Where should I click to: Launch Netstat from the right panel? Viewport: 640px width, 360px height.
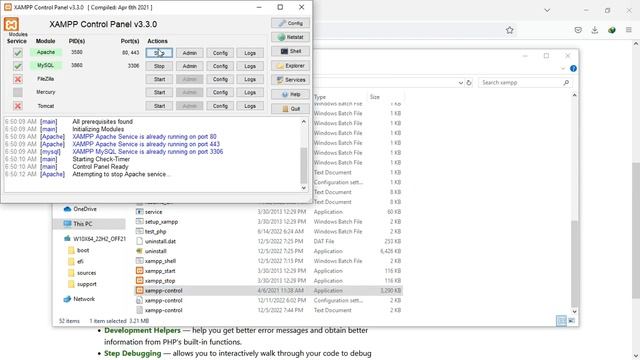(290, 37)
